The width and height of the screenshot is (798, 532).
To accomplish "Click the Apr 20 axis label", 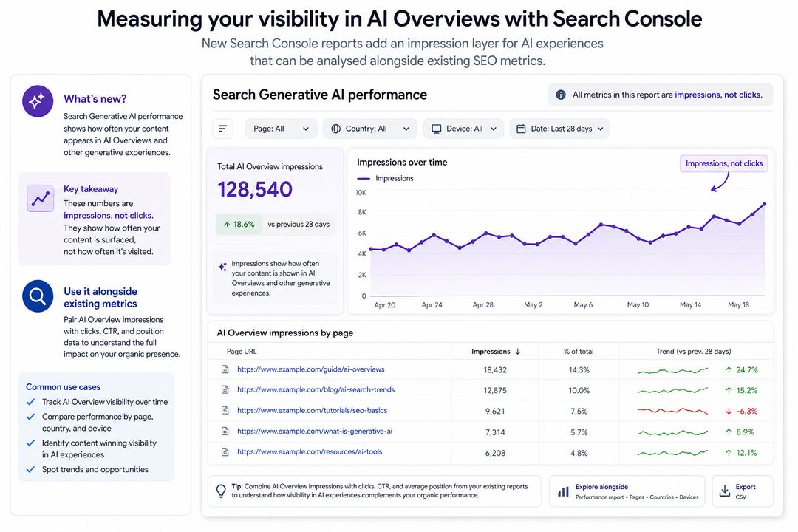I will pos(385,305).
